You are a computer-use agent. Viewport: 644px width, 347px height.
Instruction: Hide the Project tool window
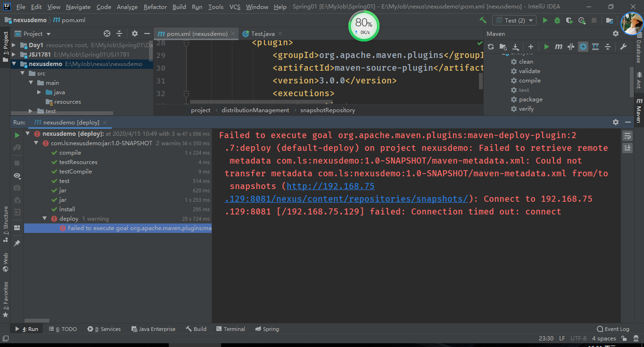click(x=147, y=33)
